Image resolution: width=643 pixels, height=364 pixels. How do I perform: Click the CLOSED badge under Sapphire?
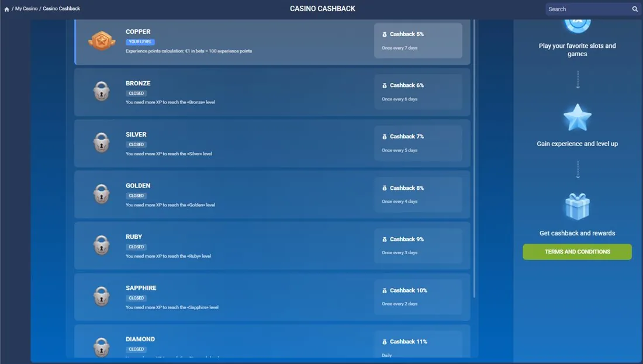[136, 299]
